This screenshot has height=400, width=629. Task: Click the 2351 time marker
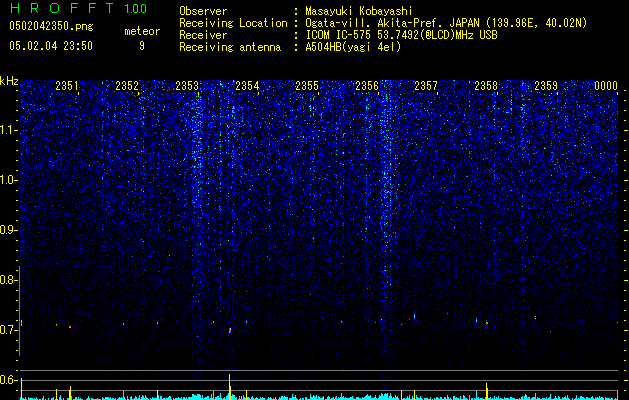tap(67, 86)
